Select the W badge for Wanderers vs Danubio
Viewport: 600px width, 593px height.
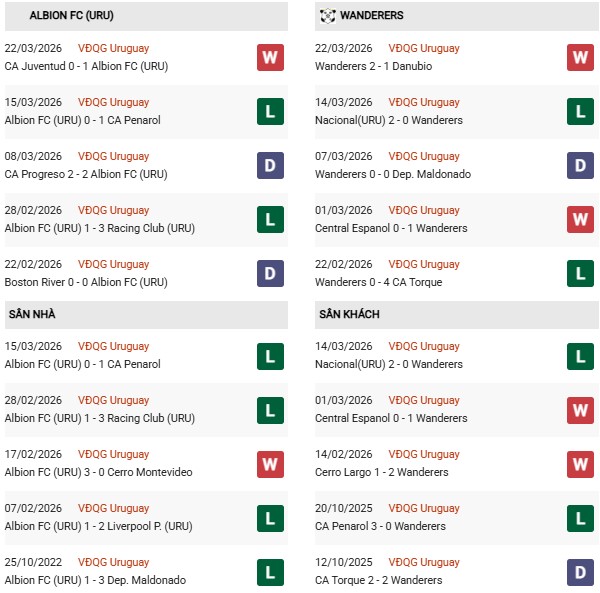point(580,57)
